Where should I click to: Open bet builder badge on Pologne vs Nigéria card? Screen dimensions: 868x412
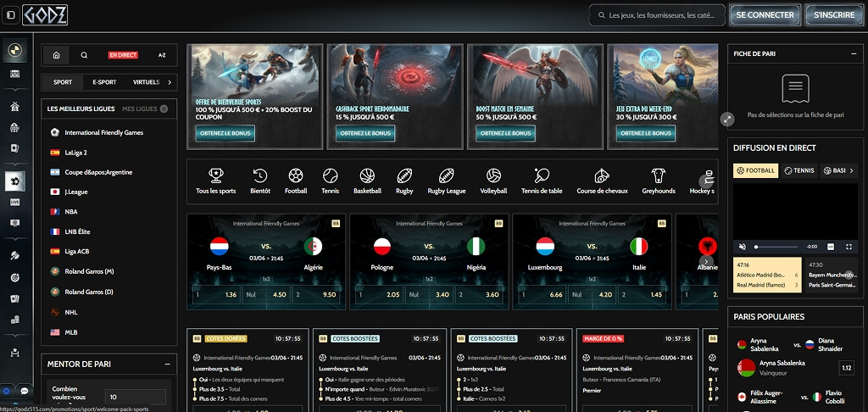(498, 223)
